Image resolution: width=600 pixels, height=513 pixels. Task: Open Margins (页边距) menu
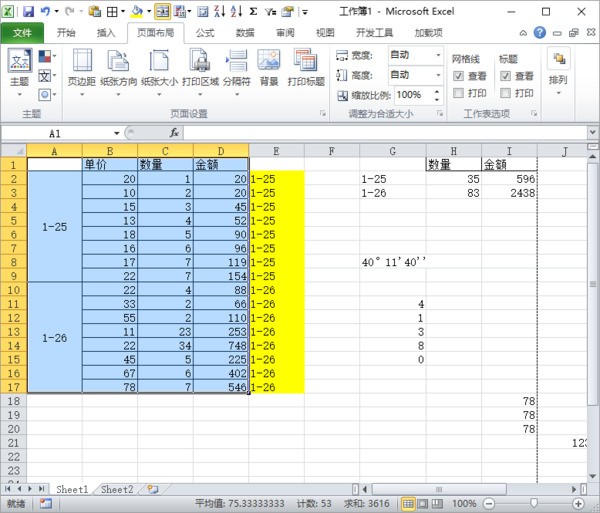pyautogui.click(x=82, y=73)
